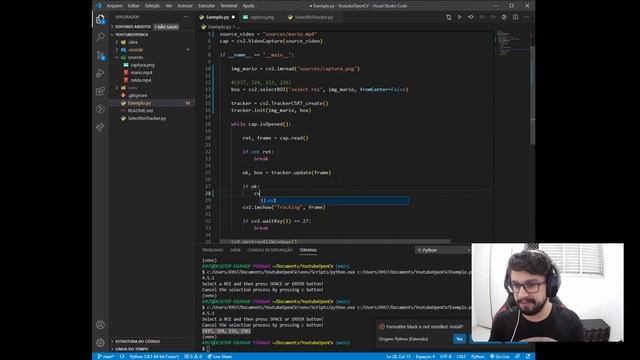640x360 pixels.
Task: Click the errors and warnings status indicator
Action: point(193,356)
